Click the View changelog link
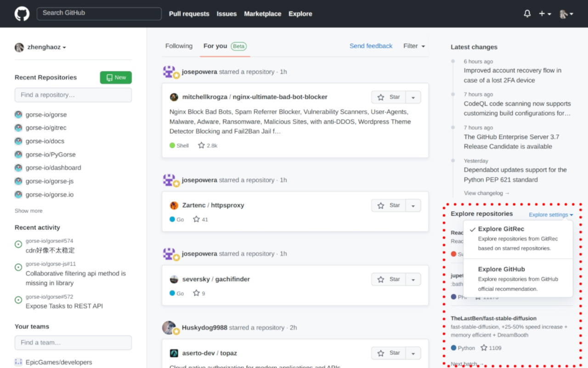Screen dimensions: 588x368 (x=486, y=193)
